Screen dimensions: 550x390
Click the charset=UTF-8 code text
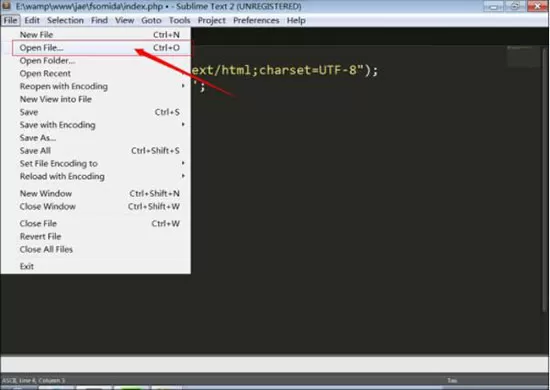tap(308, 70)
